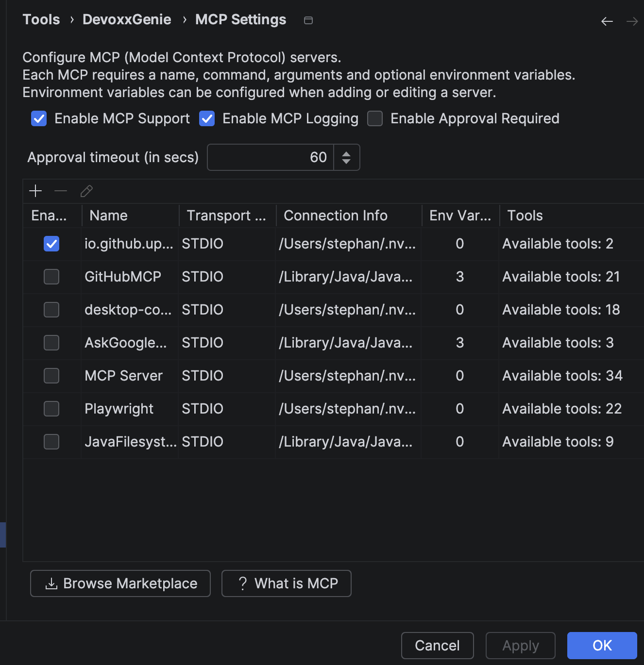644x665 pixels.
Task: Add a new MCP server with plus icon
Action: pos(35,191)
